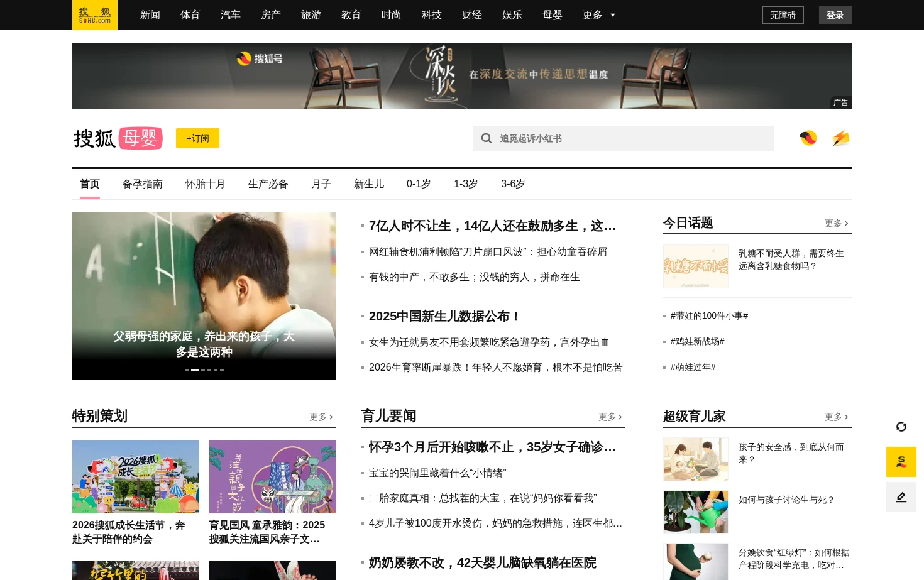Viewport: 924px width, 580px height.
Task: Select the 1-3岁 tab
Action: [466, 184]
